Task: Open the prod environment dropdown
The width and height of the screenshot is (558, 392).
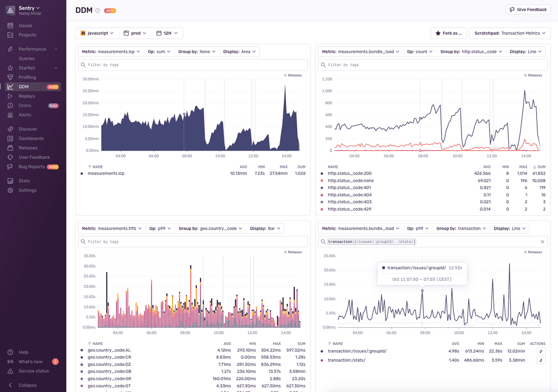Action: [x=135, y=33]
